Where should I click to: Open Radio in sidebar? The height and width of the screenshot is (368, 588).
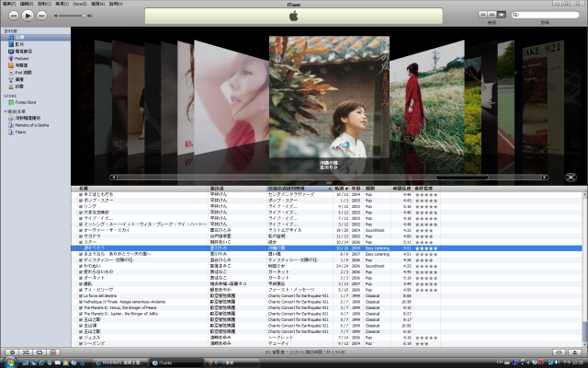point(35,80)
